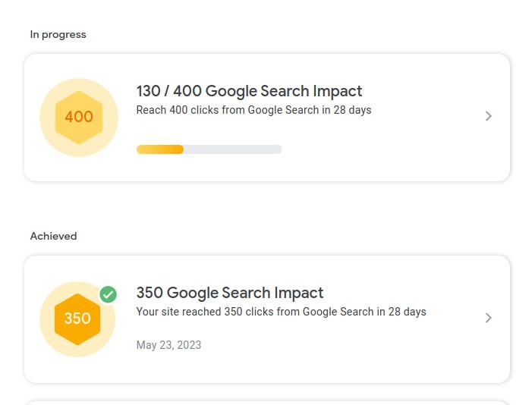Click the "In progress" section label
The width and height of the screenshot is (532, 405).
pos(58,34)
